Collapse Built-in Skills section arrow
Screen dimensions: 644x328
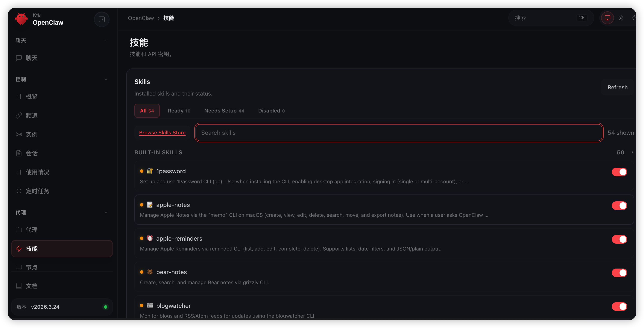point(632,152)
